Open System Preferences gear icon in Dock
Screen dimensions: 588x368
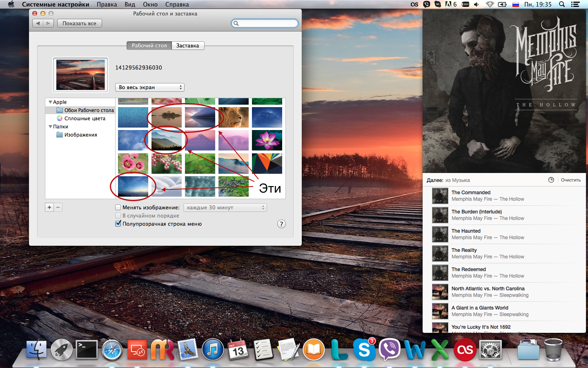pyautogui.click(x=490, y=350)
